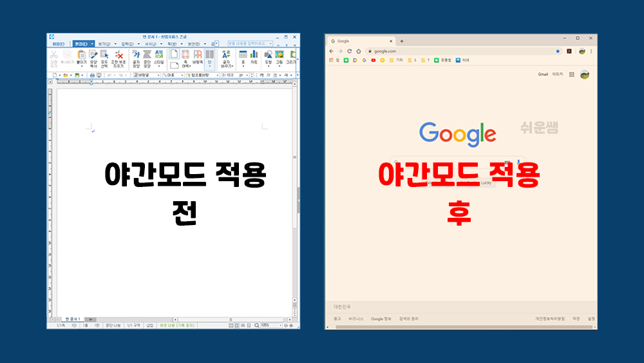Open the 파일 menu in Hangul
The height and width of the screenshot is (363, 644).
tap(59, 44)
